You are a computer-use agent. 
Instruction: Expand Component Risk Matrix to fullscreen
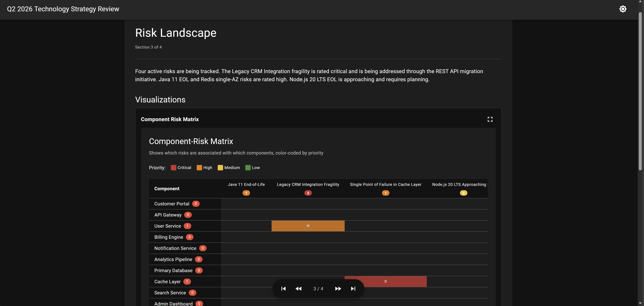tap(490, 119)
